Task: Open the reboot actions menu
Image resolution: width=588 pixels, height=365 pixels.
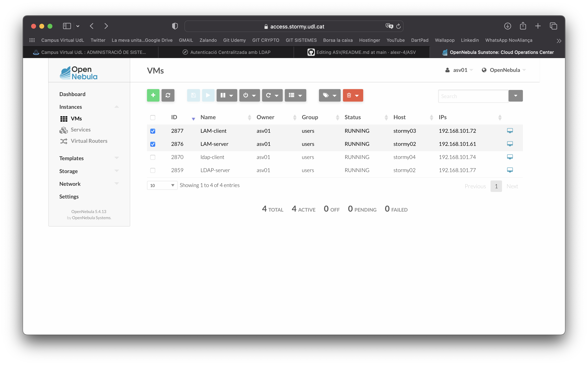Action: pyautogui.click(x=272, y=95)
